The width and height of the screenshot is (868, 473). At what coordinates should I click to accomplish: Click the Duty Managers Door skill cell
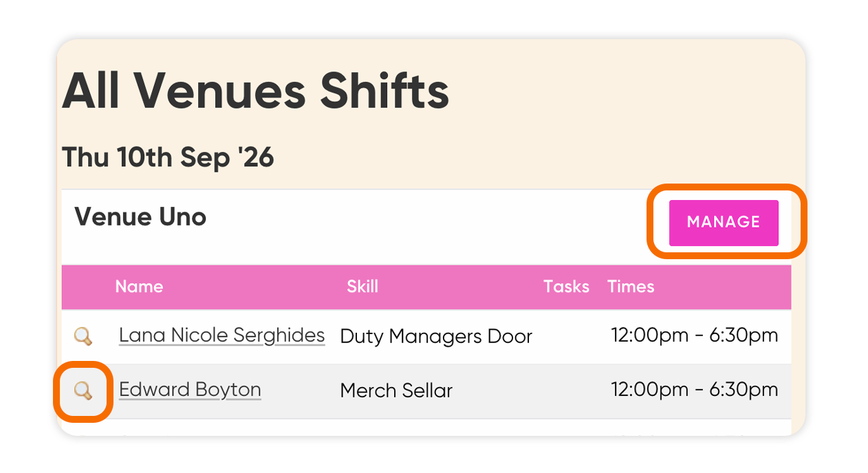click(x=436, y=336)
